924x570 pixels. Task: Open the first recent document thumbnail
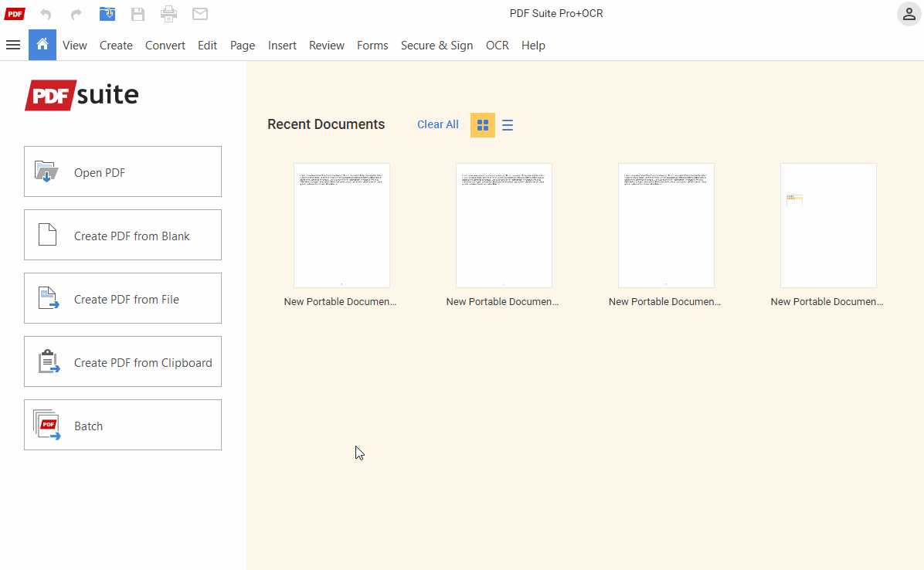coord(341,226)
